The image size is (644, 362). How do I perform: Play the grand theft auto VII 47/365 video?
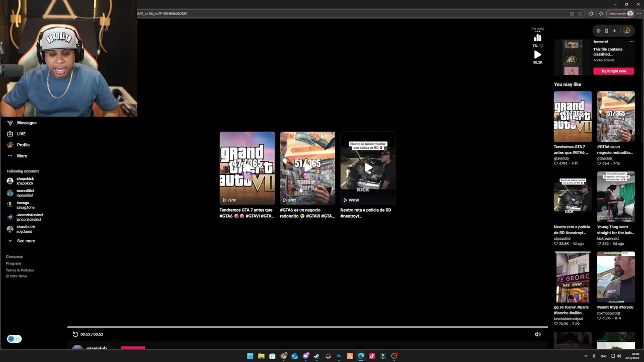point(247,168)
